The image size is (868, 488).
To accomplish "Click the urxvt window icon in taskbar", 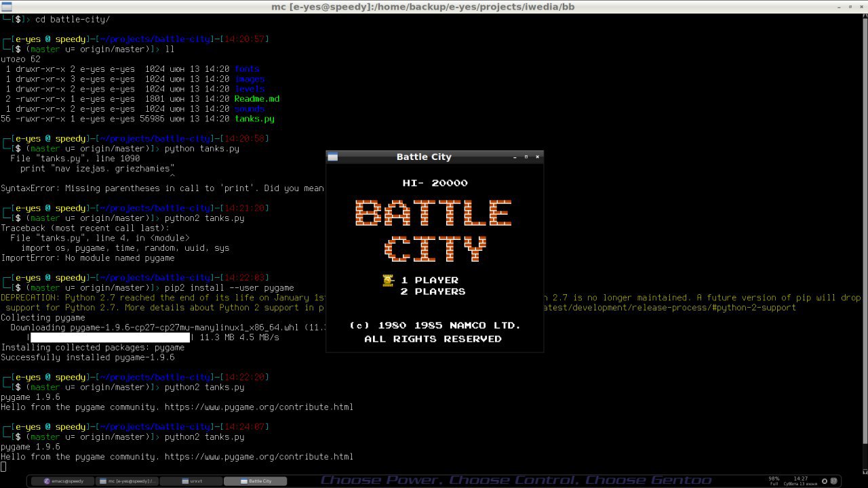I will click(x=185, y=481).
